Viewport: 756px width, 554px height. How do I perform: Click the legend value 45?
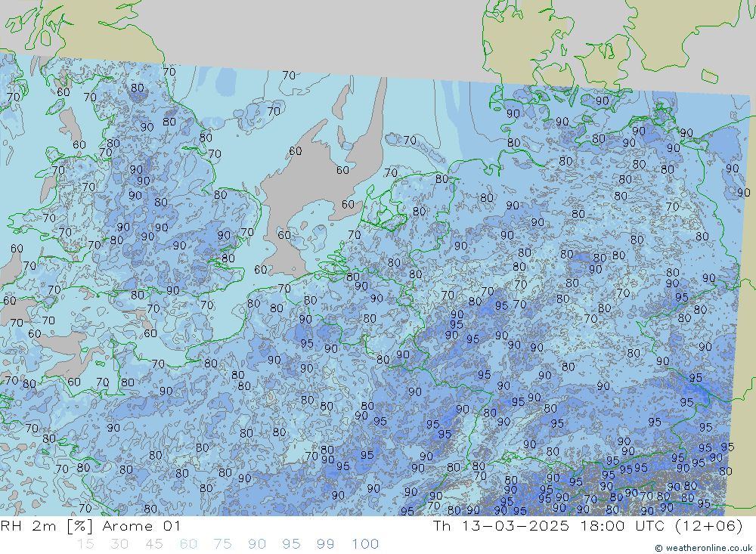(x=153, y=544)
